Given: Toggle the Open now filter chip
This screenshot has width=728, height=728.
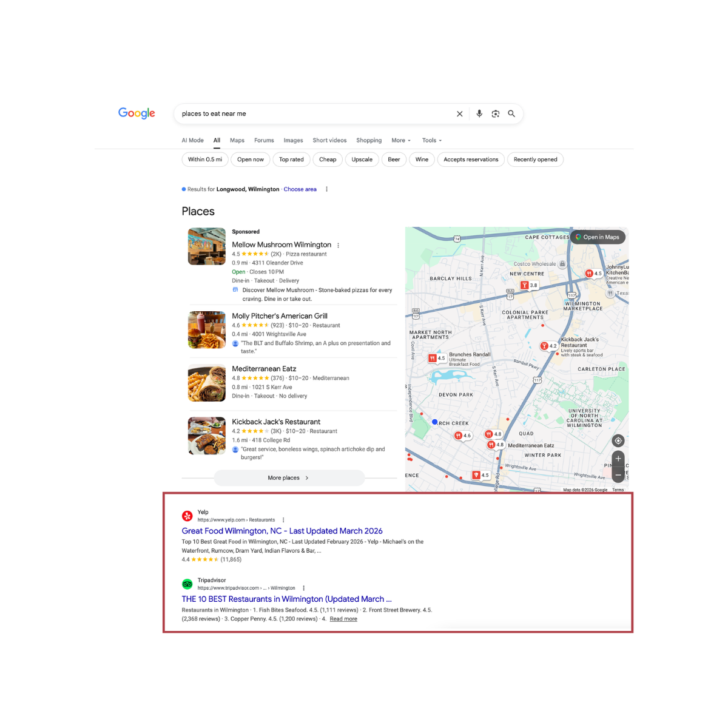Looking at the screenshot, I should 250,160.
